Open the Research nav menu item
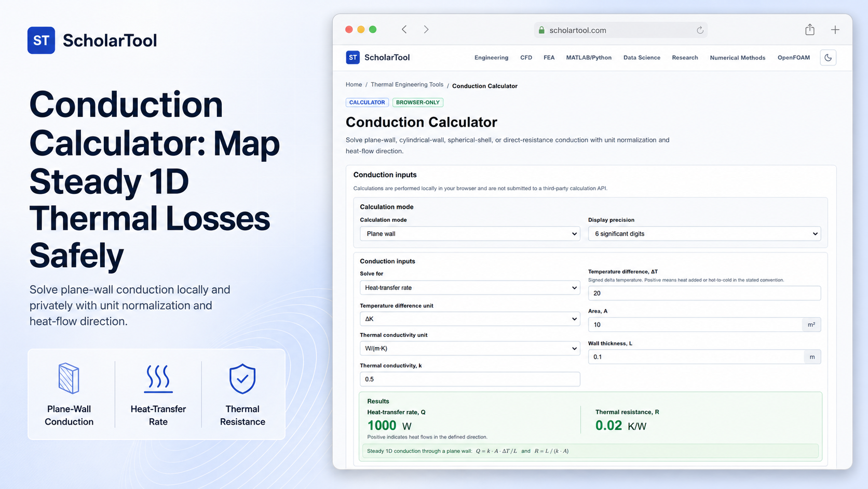This screenshot has width=868, height=489. coord(685,58)
